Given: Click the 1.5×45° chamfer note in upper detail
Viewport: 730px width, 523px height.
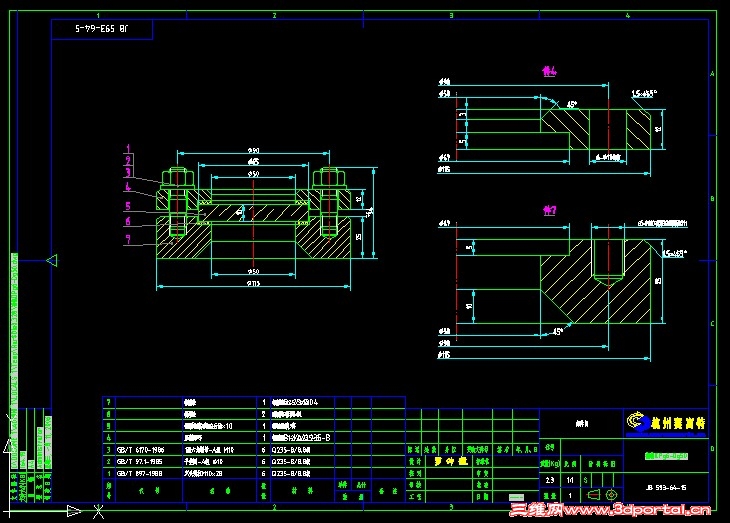Looking at the screenshot, I should (x=644, y=94).
